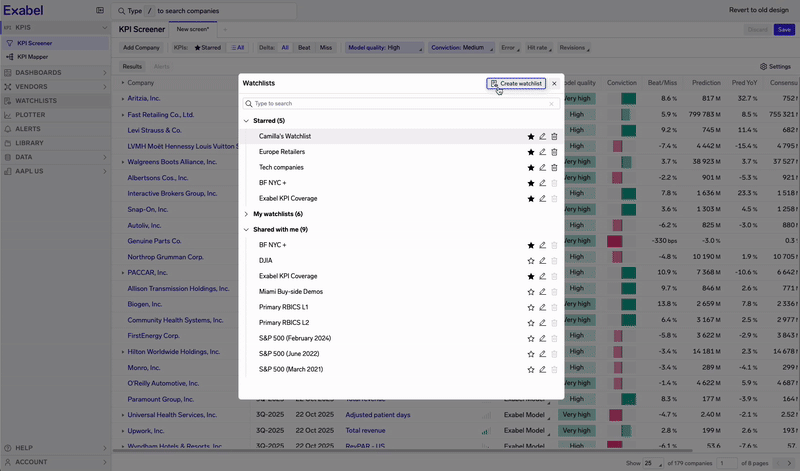
Task: Star S&P 500 (February 2024) watchlist
Action: point(531,338)
